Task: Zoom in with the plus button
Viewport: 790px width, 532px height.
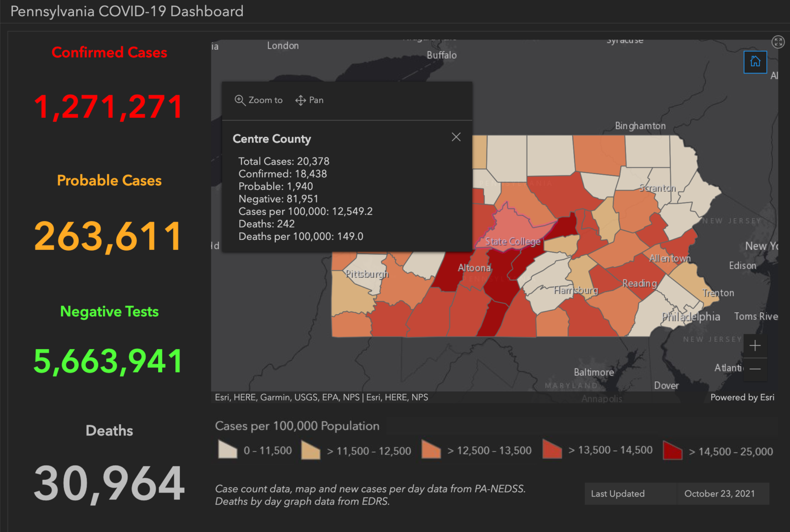Action: coord(755,346)
